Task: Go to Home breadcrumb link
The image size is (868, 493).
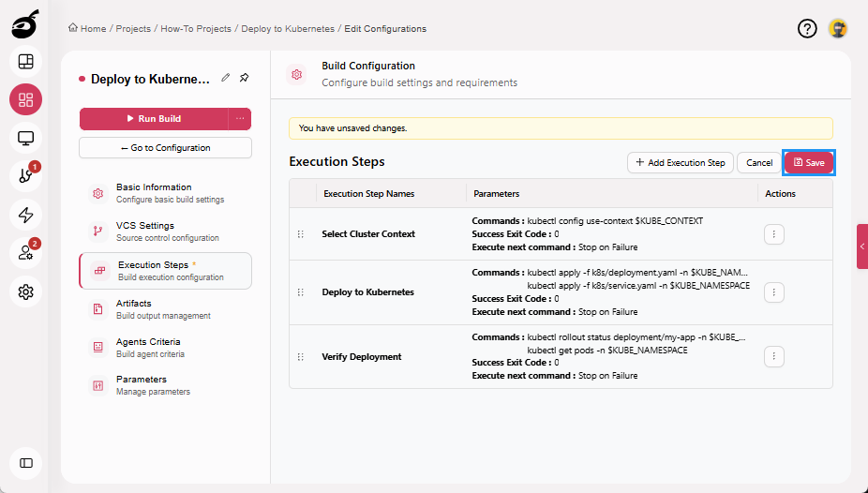Action: coord(93,29)
